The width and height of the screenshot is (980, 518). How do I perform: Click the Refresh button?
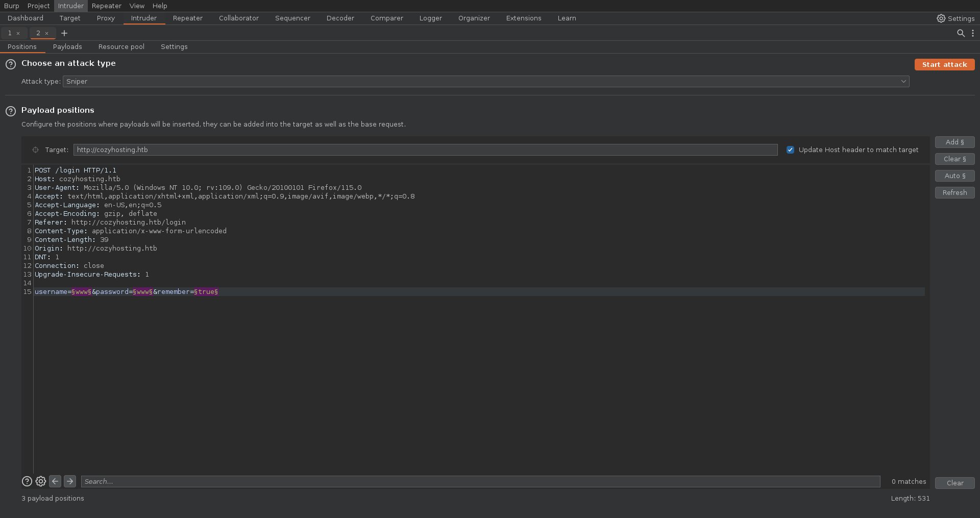click(x=954, y=193)
